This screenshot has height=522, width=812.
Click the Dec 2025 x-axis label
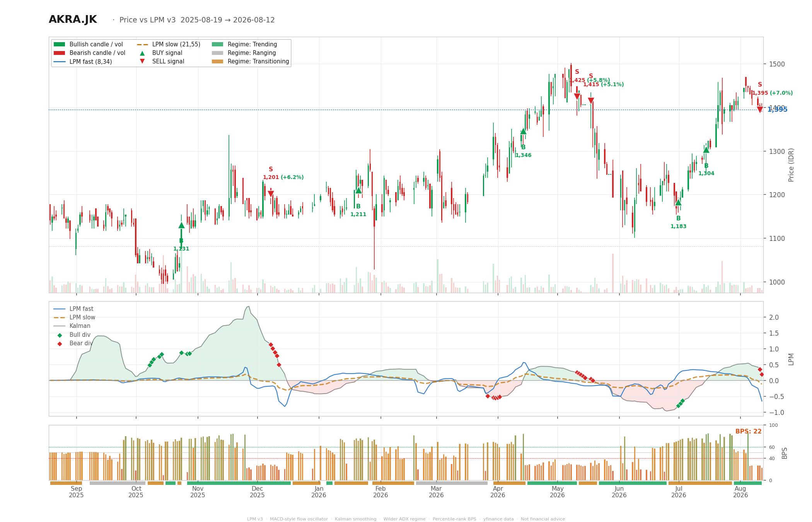click(257, 492)
